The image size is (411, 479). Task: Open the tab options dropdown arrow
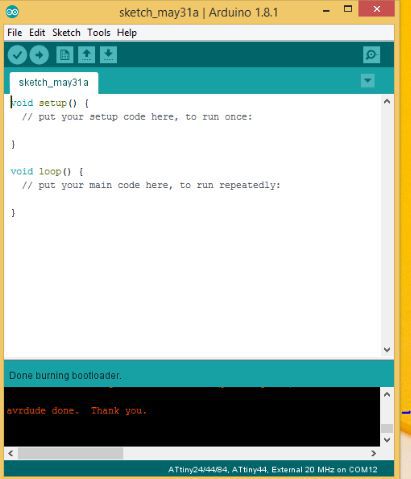pos(368,81)
